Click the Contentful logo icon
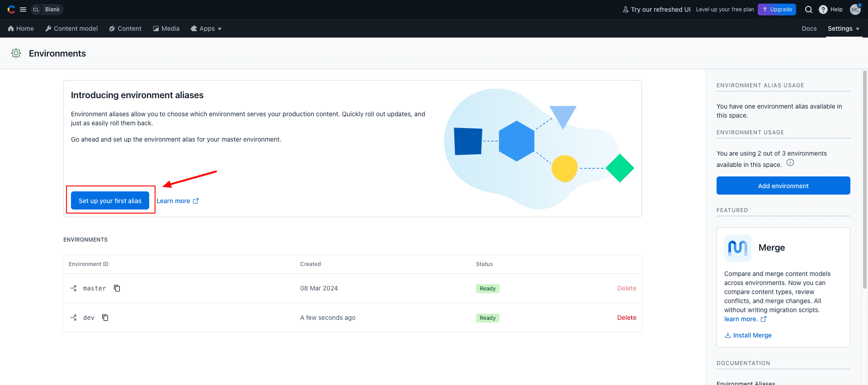This screenshot has width=868, height=385. coord(11,10)
